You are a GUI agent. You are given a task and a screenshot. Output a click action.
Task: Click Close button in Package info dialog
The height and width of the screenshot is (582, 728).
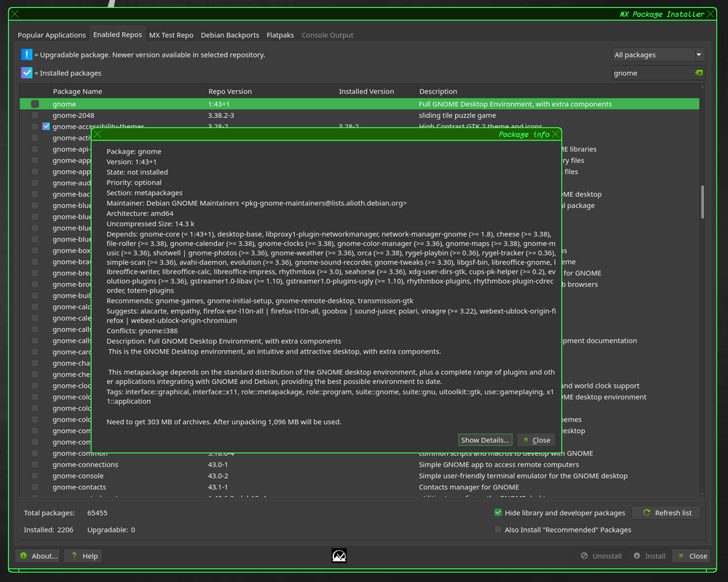click(537, 440)
